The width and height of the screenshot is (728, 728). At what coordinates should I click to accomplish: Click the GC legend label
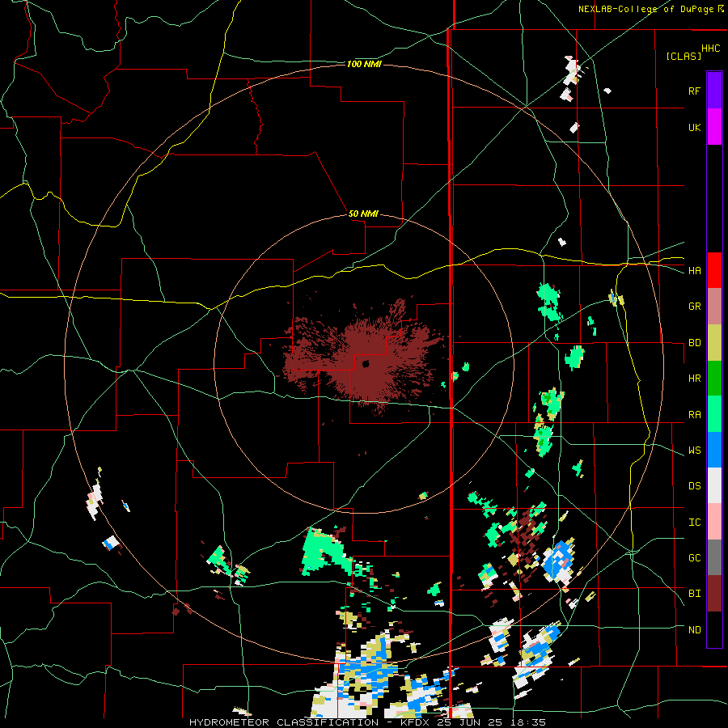694,558
